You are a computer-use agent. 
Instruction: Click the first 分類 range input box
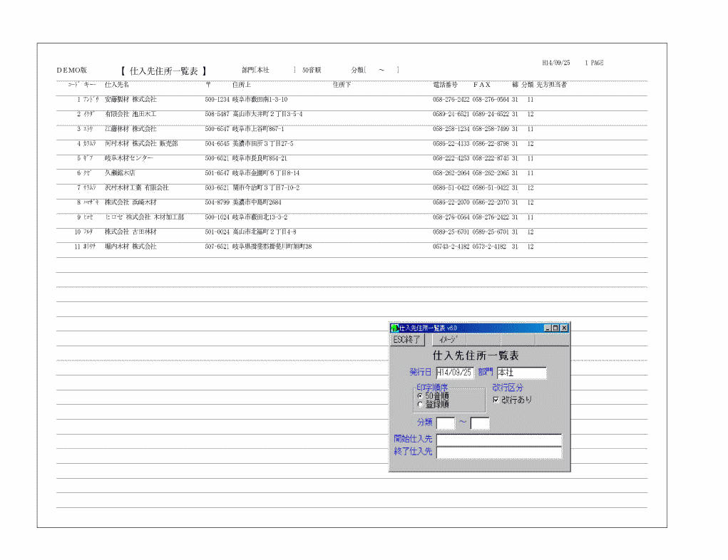click(446, 423)
